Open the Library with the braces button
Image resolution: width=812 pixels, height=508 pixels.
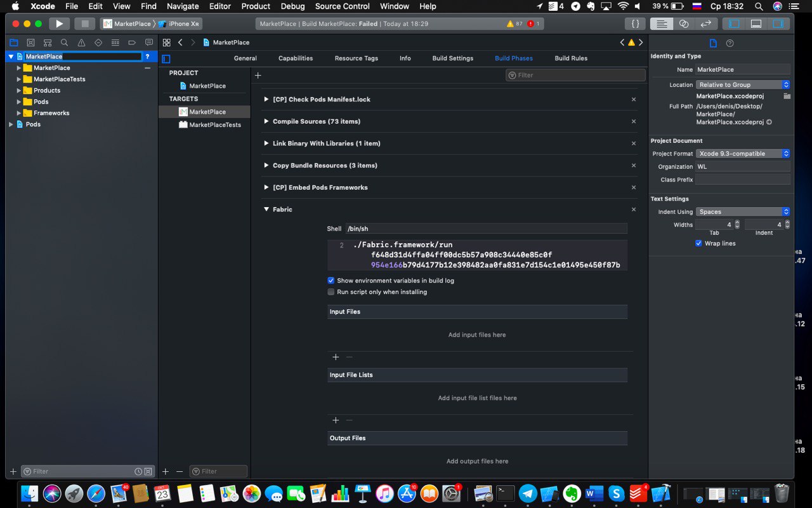point(635,23)
